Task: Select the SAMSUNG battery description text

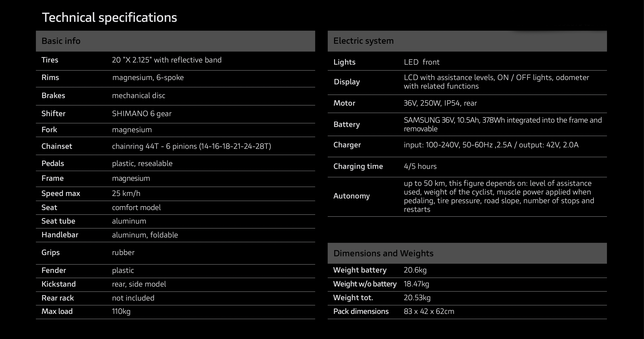Action: coord(503,124)
